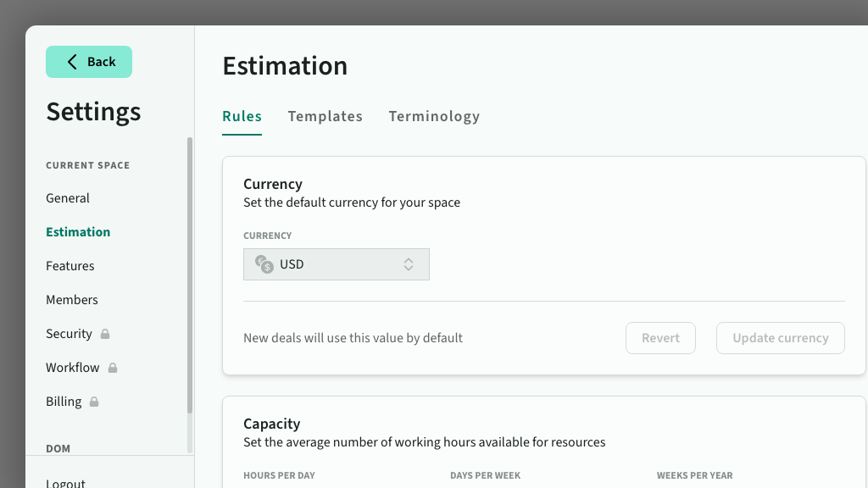The height and width of the screenshot is (488, 868).
Task: Click the lock icon next to Security
Action: pos(105,334)
